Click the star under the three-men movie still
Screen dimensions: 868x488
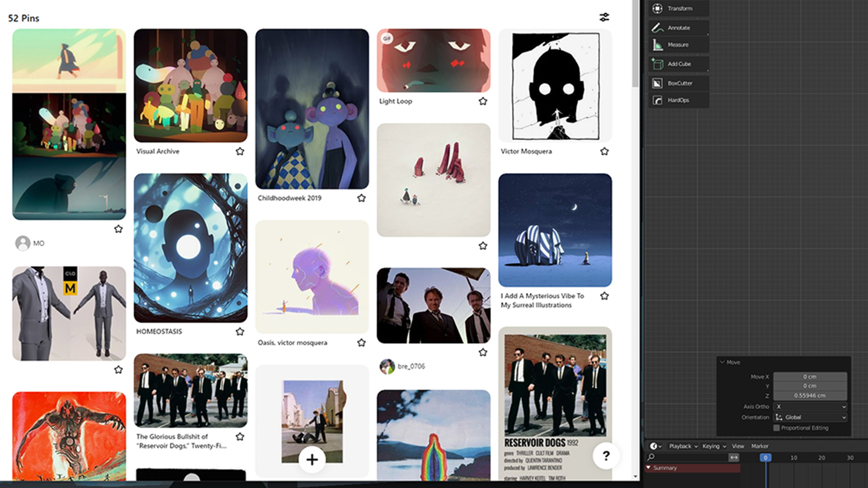click(483, 352)
